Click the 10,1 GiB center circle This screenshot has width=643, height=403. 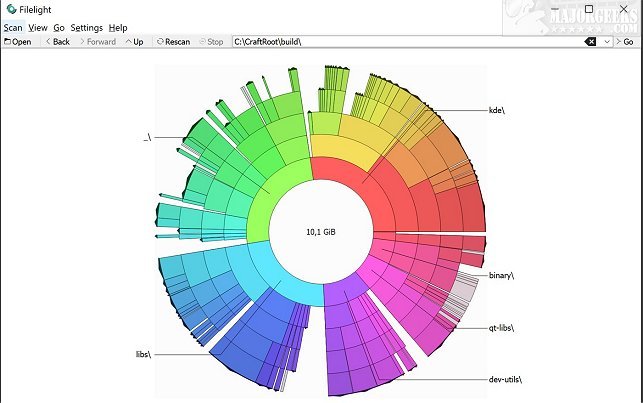pyautogui.click(x=321, y=232)
